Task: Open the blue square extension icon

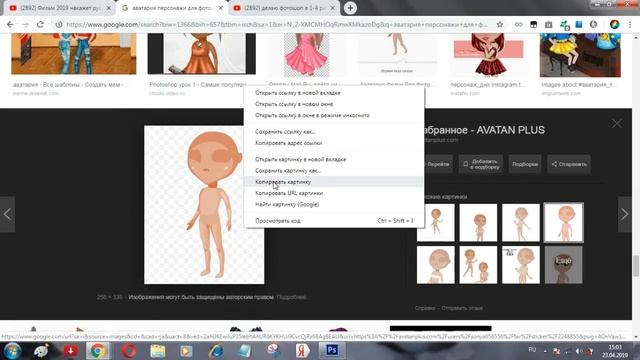Action: click(x=579, y=24)
